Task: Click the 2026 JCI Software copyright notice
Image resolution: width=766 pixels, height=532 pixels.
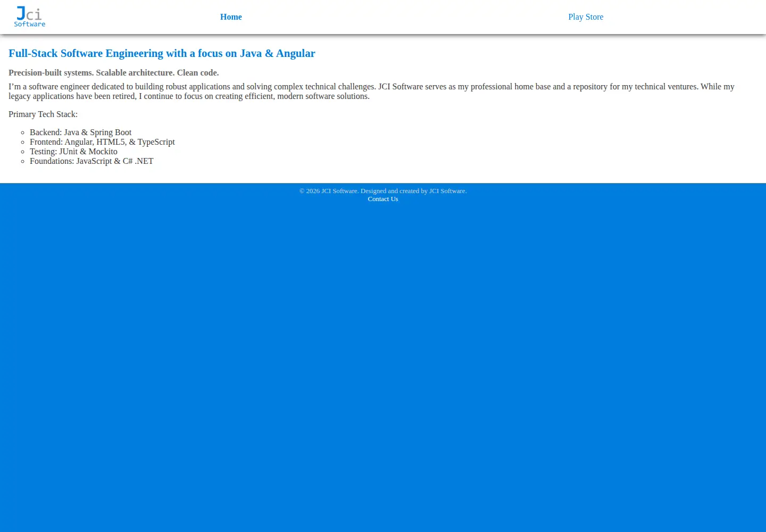Action: [x=383, y=191]
